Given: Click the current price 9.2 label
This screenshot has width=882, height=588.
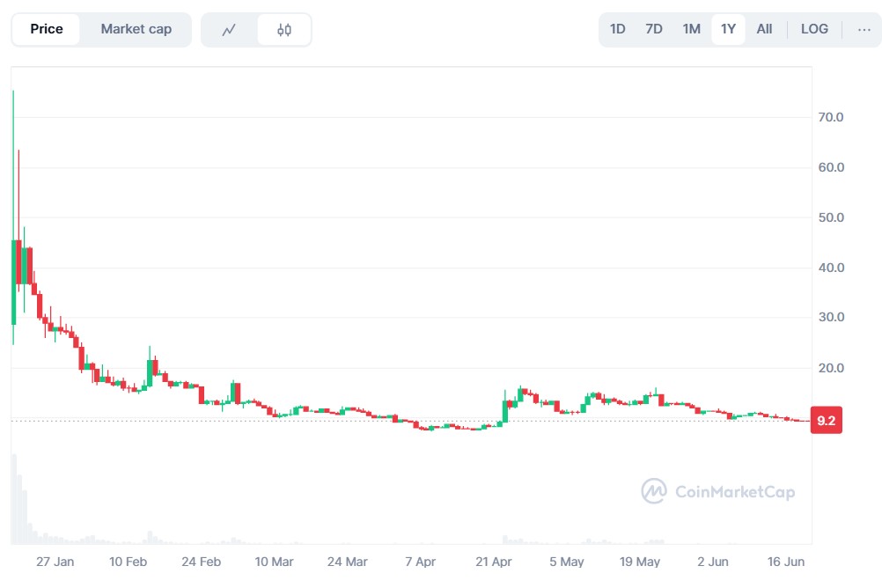Looking at the screenshot, I should click(826, 422).
